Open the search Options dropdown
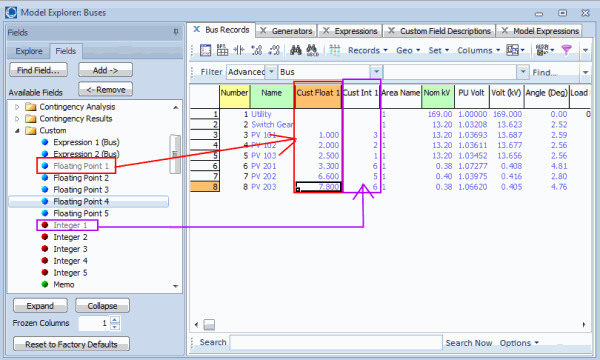This screenshot has height=360, width=600. (x=519, y=343)
